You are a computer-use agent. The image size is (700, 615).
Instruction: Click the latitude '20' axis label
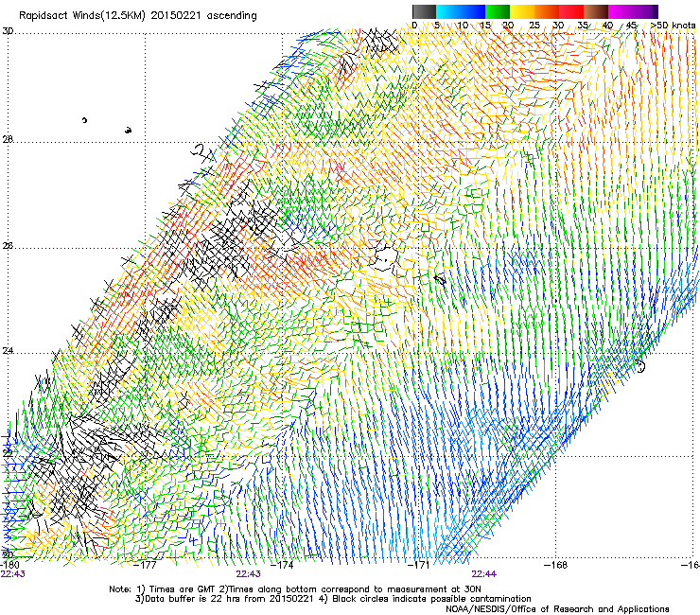tap(8, 554)
